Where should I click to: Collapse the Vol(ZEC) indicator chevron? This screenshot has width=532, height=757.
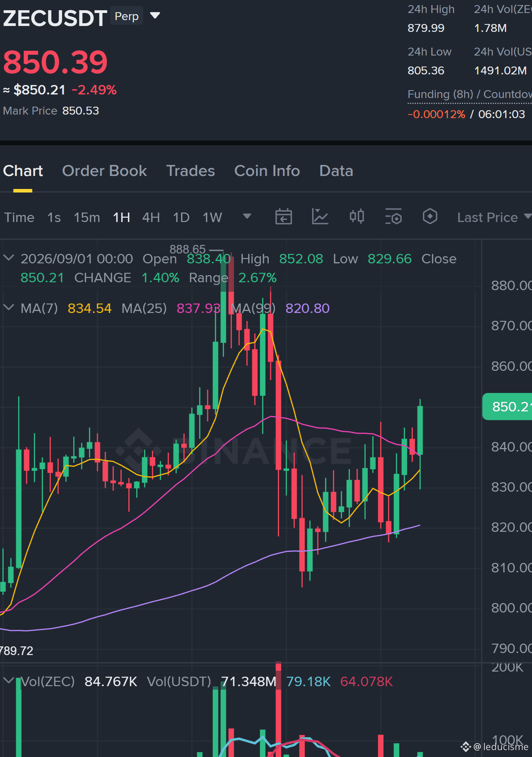pyautogui.click(x=9, y=680)
